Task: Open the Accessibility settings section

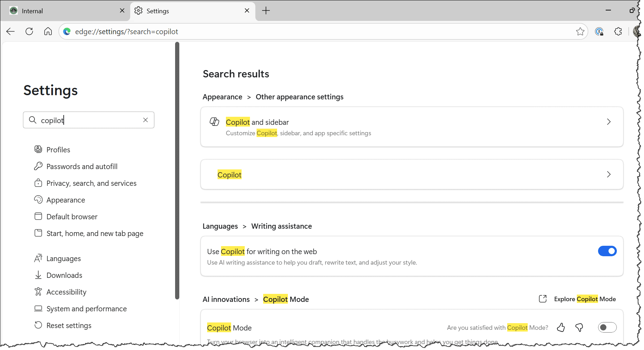Action: pyautogui.click(x=66, y=292)
